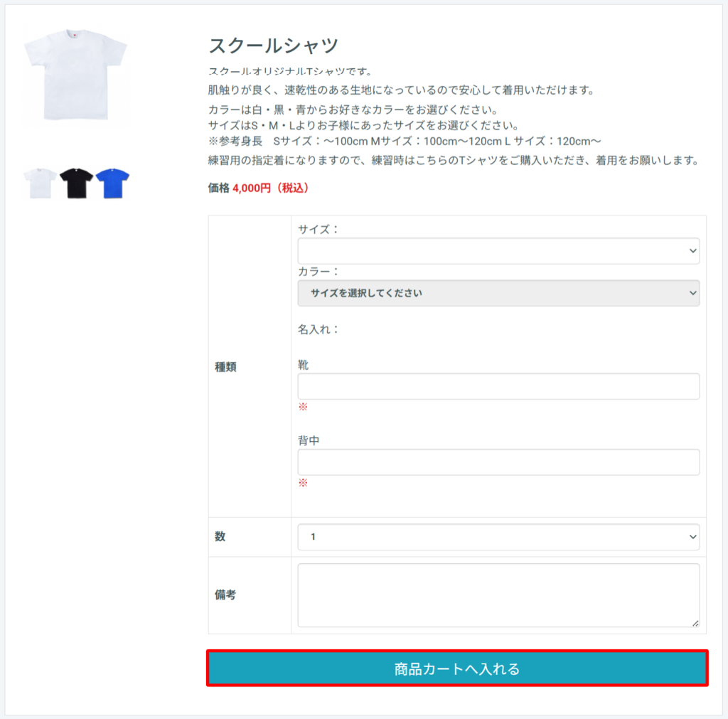Select the white T-shirt thumbnail

[41, 183]
